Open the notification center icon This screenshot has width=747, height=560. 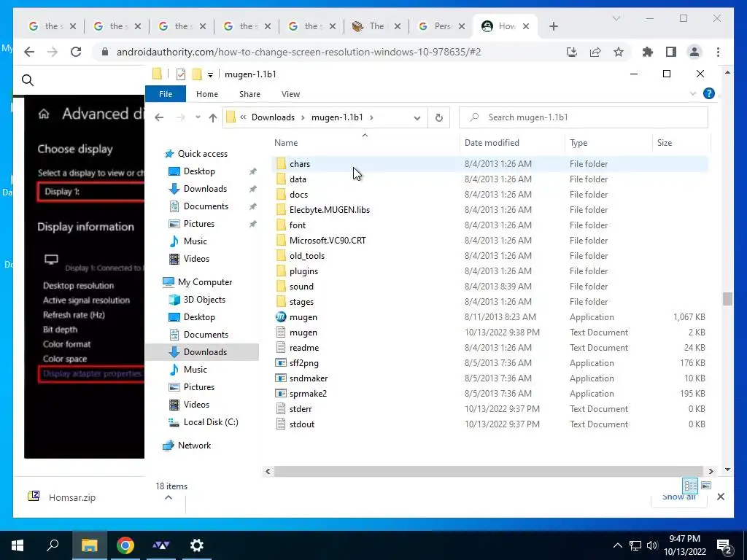tap(724, 545)
